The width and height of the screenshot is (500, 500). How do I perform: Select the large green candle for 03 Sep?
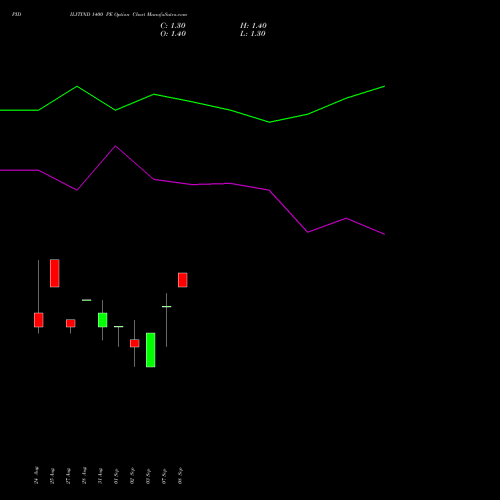151,350
